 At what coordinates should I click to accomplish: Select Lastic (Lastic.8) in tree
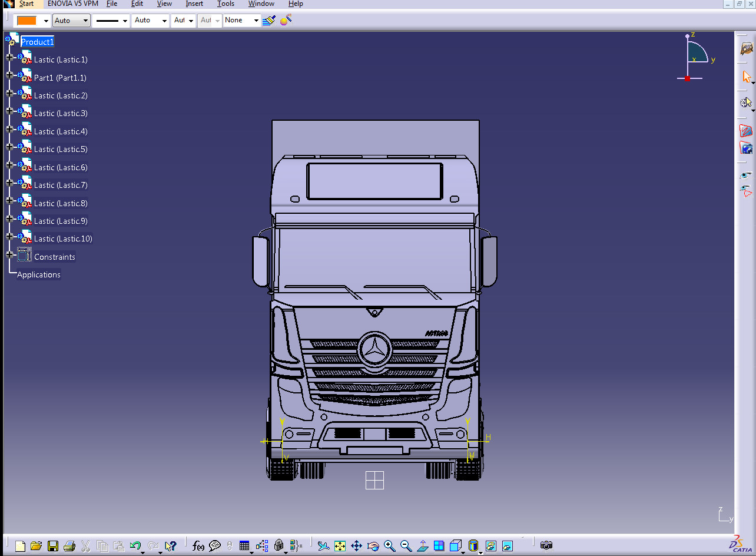click(61, 203)
